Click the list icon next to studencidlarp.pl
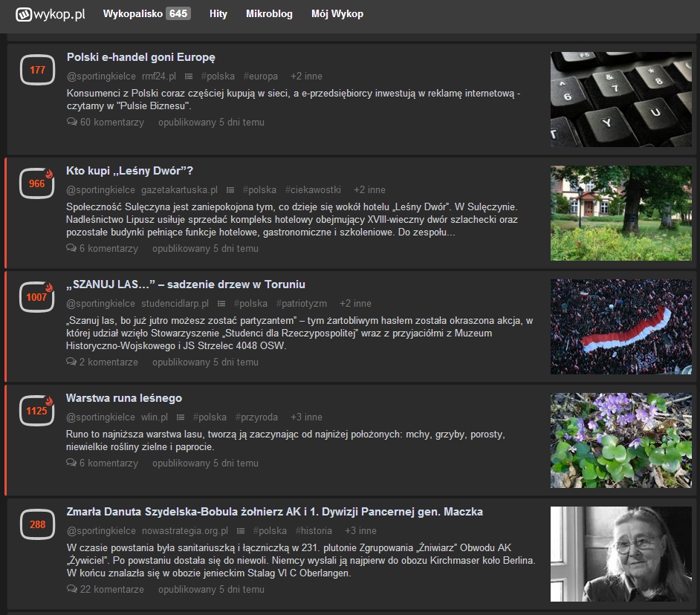Image resolution: width=700 pixels, height=615 pixels. click(221, 304)
